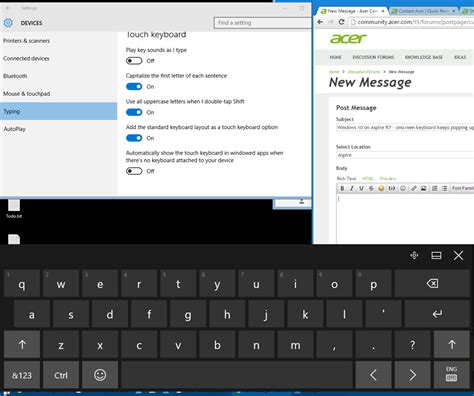This screenshot has width=474, height=396.
Task: Click the browser reload icon
Action: (341, 22)
